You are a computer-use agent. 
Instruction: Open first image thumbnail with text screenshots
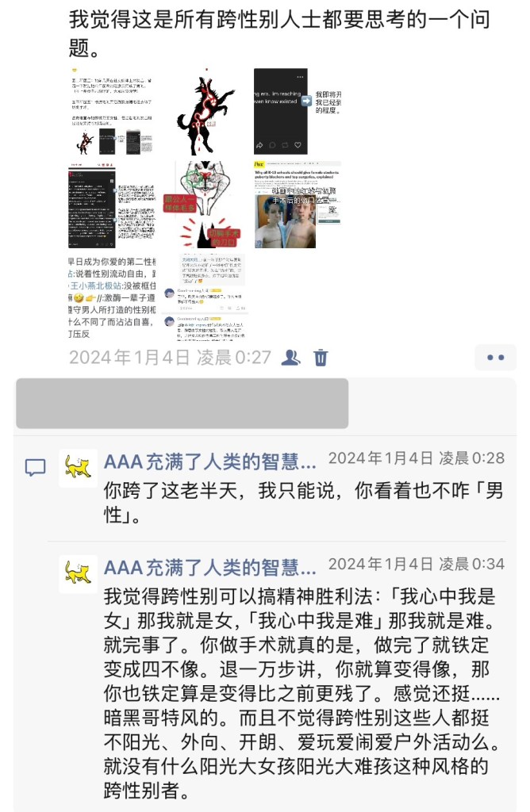[113, 111]
